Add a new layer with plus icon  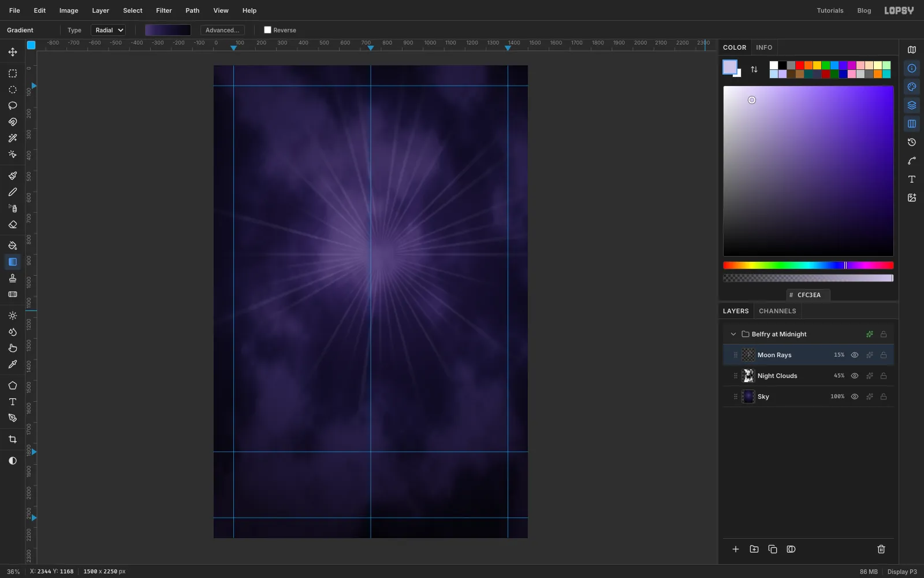click(x=736, y=549)
